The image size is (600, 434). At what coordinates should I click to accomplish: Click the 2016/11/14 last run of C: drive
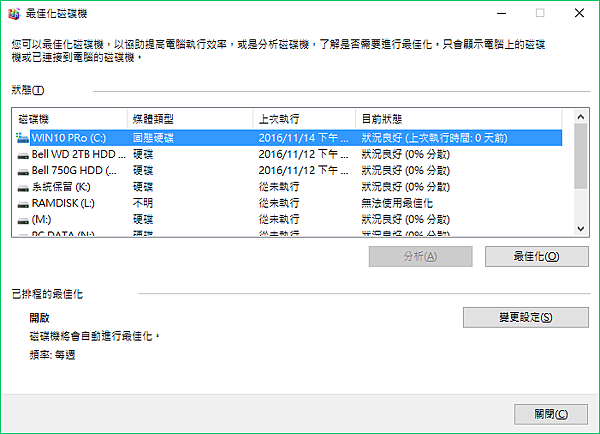(x=303, y=138)
